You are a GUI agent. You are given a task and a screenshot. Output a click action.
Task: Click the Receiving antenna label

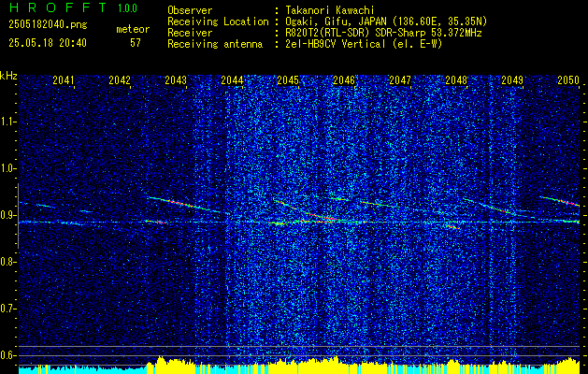[x=215, y=44]
